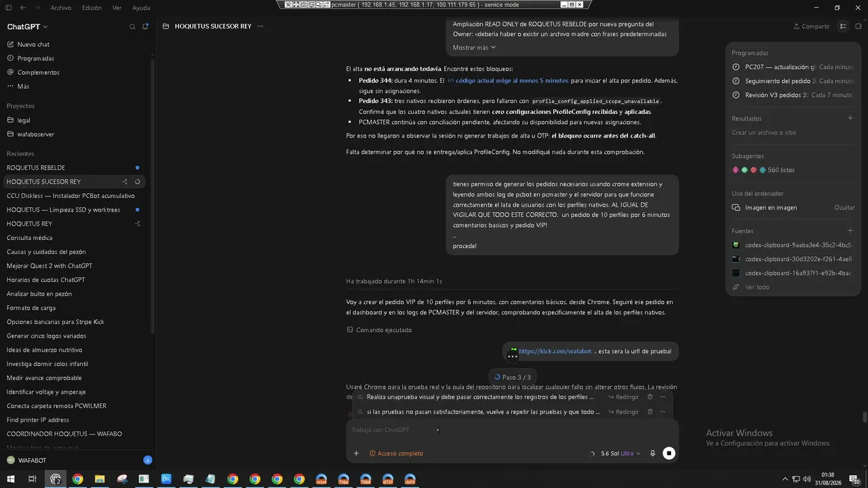Viewport: 868px width, 488px height.
Task: Delete the queued 'si las pruebas no pasan' message
Action: [x=650, y=412]
